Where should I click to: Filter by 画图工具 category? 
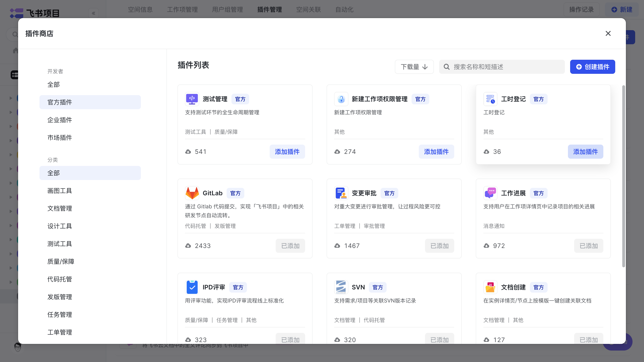[x=90, y=191]
